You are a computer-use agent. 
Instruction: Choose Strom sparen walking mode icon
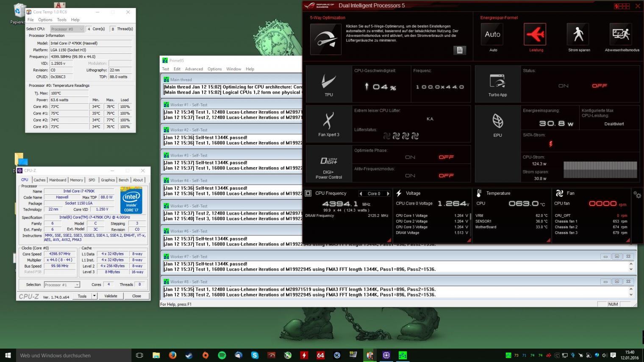(x=578, y=34)
